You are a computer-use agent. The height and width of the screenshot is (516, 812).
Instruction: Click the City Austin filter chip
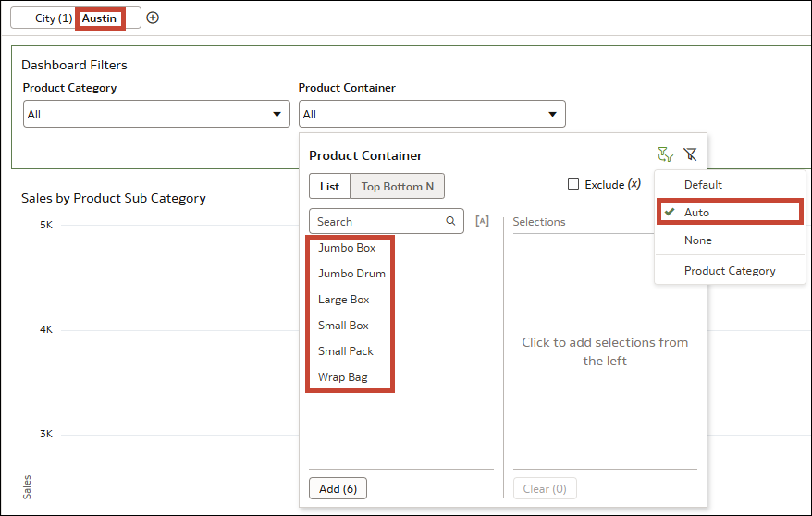[x=76, y=18]
